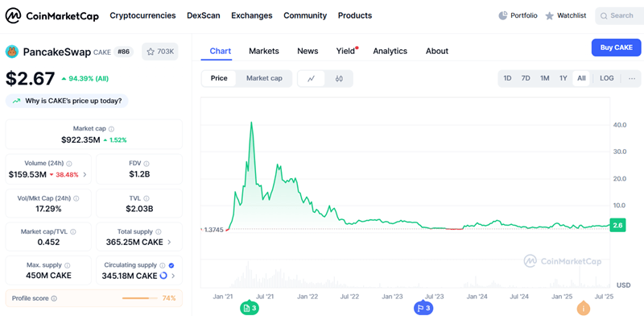This screenshot has height=316, width=644.
Task: Click the #86 rank badge
Action: pyautogui.click(x=123, y=52)
